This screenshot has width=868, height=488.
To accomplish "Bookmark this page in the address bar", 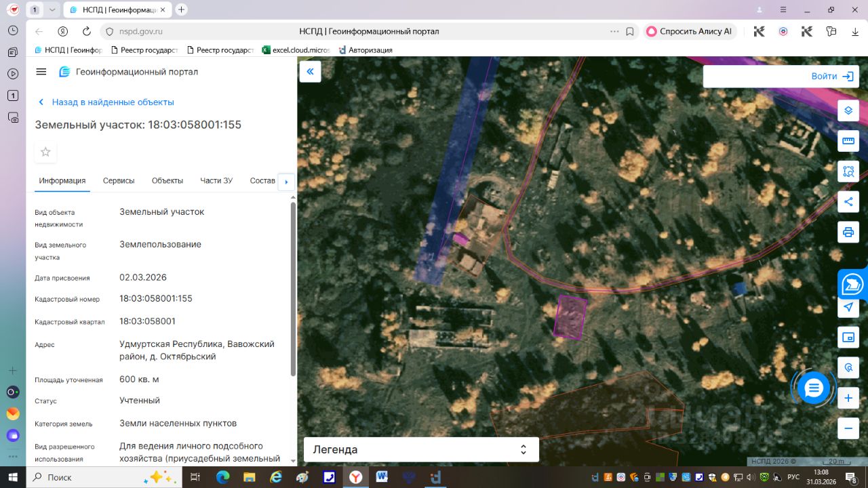I will click(630, 31).
